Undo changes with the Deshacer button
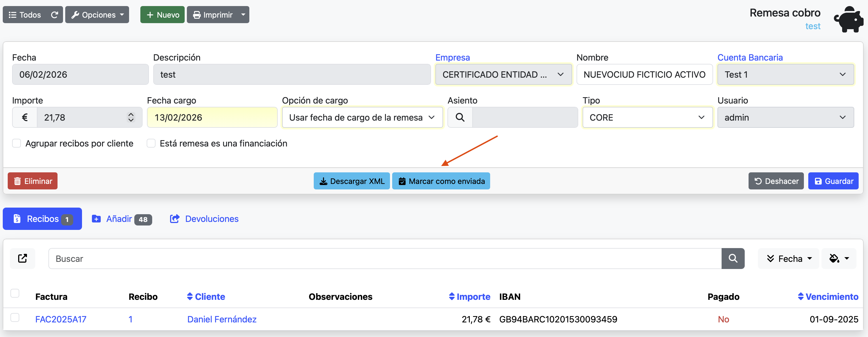This screenshot has height=337, width=868. tap(776, 181)
